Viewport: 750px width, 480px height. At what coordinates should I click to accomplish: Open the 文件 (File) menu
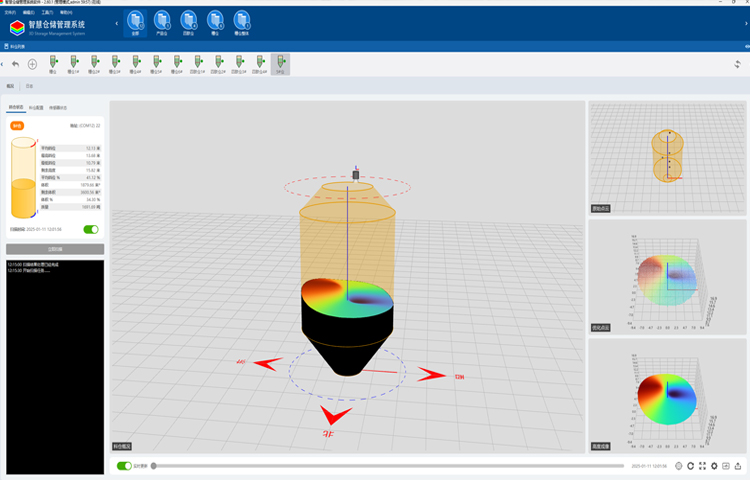[10, 11]
